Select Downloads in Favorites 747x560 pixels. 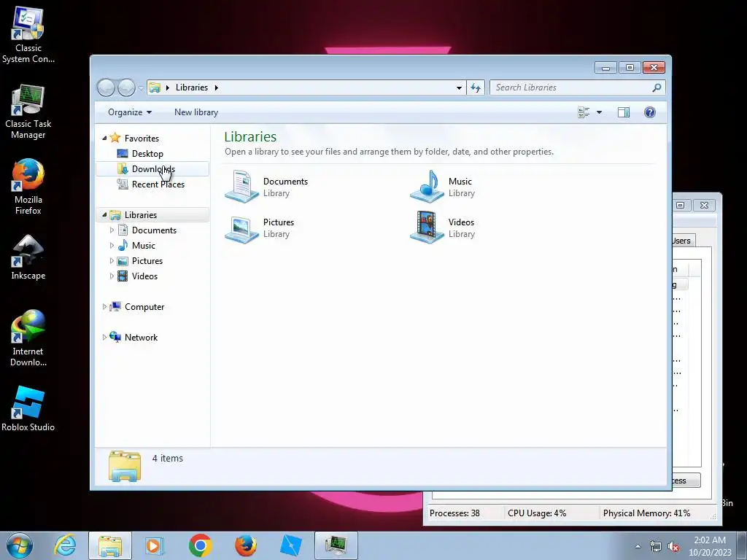click(x=153, y=169)
